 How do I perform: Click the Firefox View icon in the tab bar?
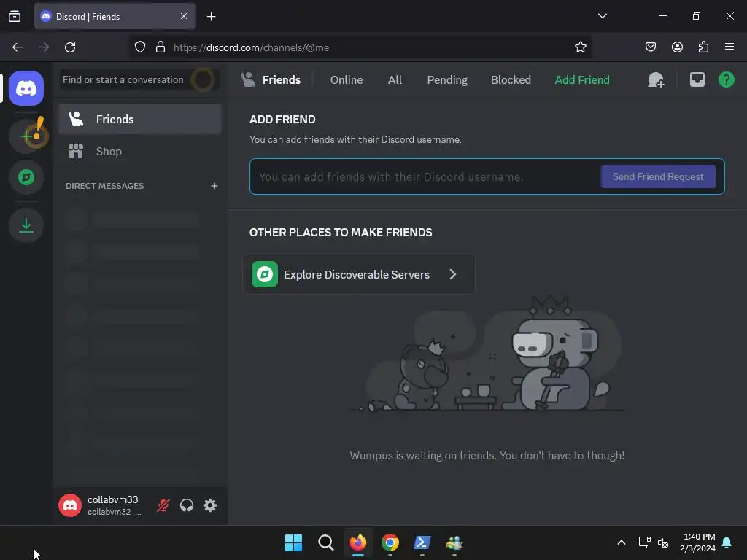(x=15, y=17)
